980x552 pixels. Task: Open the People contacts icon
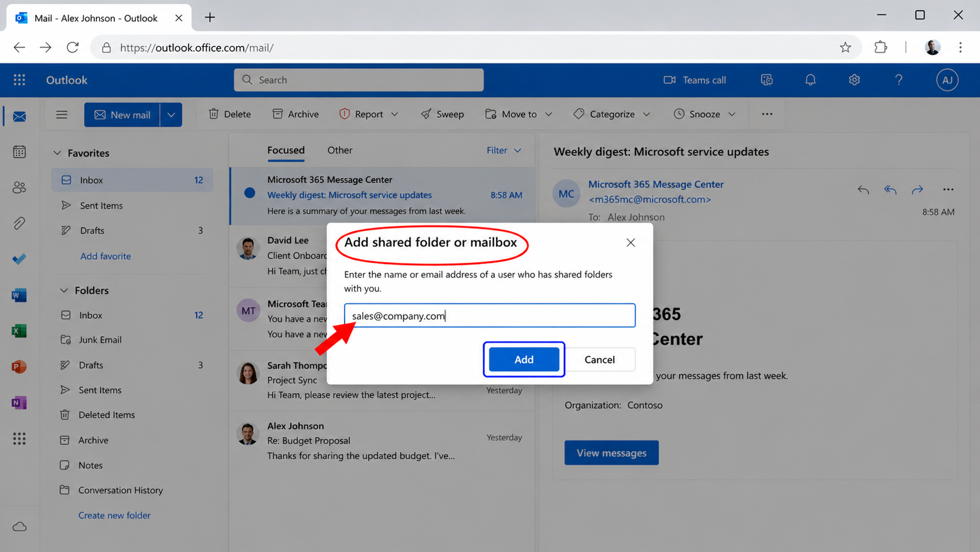19,188
